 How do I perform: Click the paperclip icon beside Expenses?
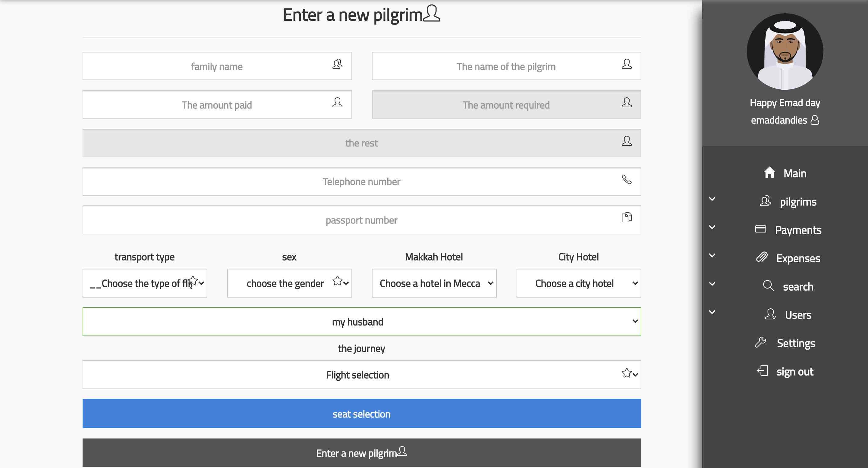(762, 257)
